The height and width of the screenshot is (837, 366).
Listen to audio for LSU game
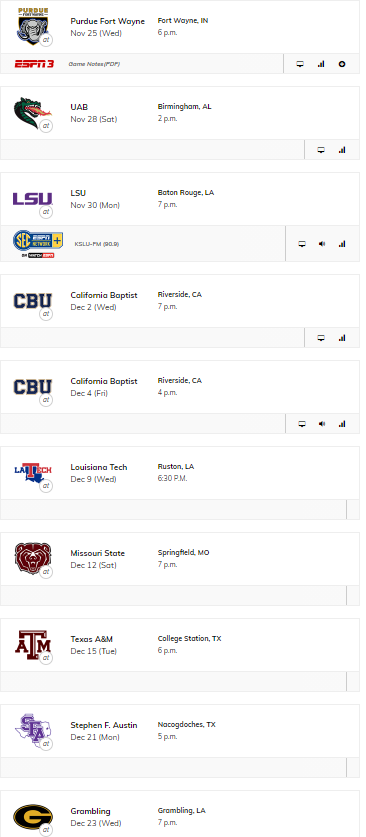(322, 244)
